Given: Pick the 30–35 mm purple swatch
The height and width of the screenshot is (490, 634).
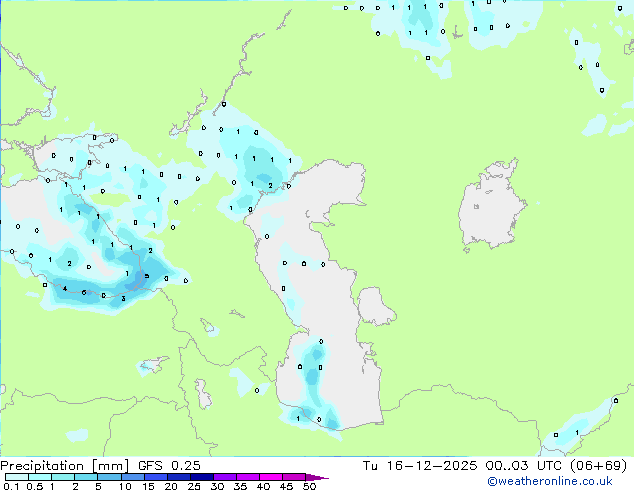Looking at the screenshot, I should pos(224,477).
